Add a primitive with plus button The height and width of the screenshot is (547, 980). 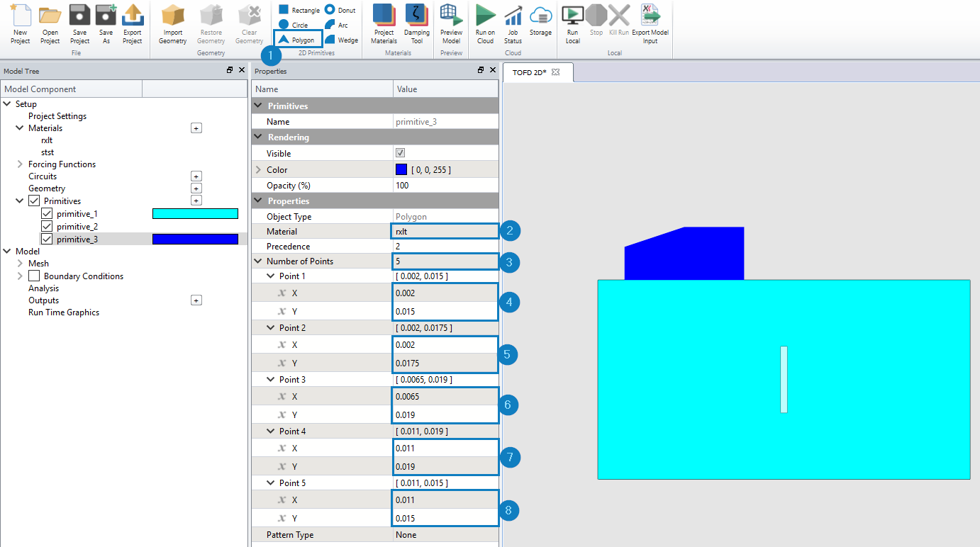(x=196, y=201)
